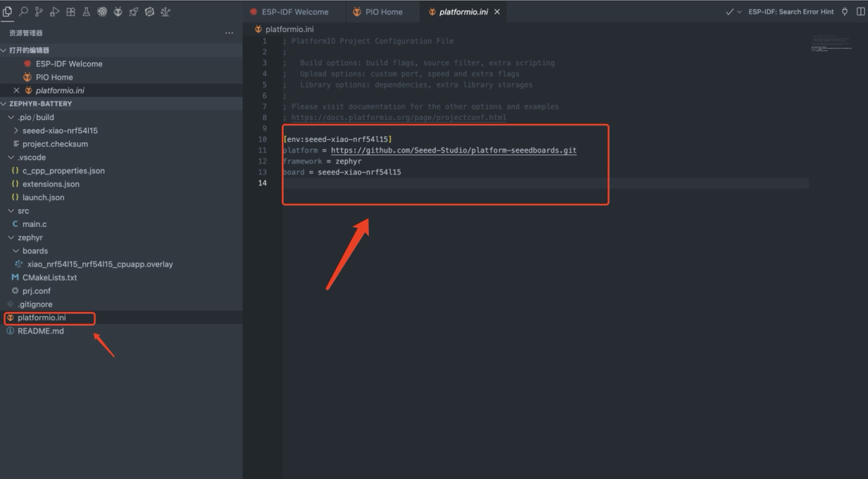The image size is (868, 479).
Task: Click the 'framework = zephyr' line
Action: pyautogui.click(x=322, y=161)
